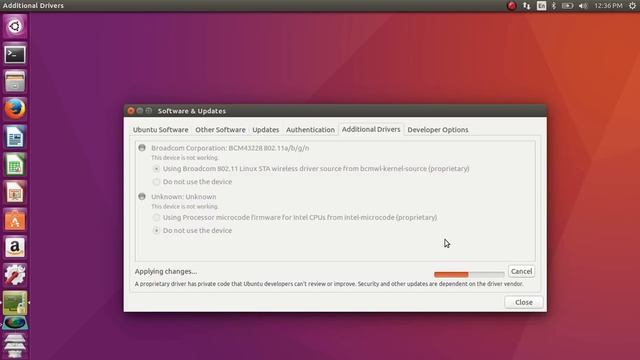640x360 pixels.
Task: Click the Applying changes... status text
Action: pos(166,271)
